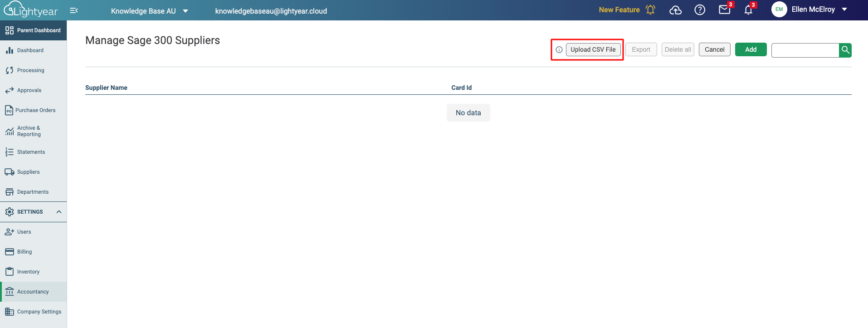Viewport: 868px width, 328px height.
Task: Open Purchase Orders
Action: point(33,110)
